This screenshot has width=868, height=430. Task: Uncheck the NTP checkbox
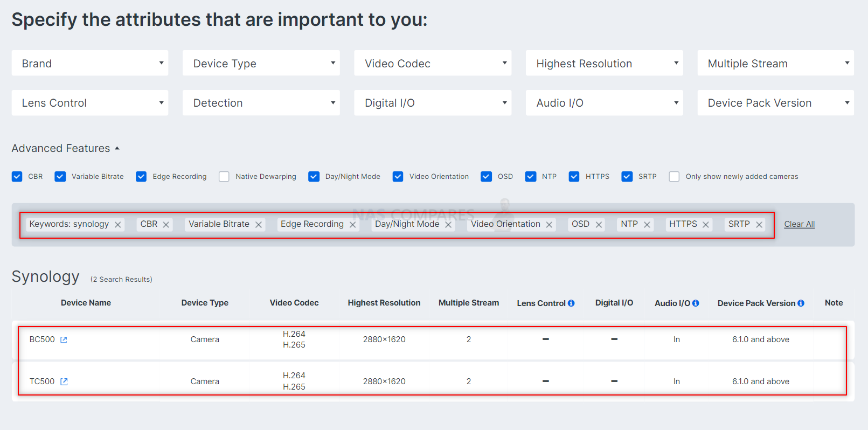click(x=531, y=177)
